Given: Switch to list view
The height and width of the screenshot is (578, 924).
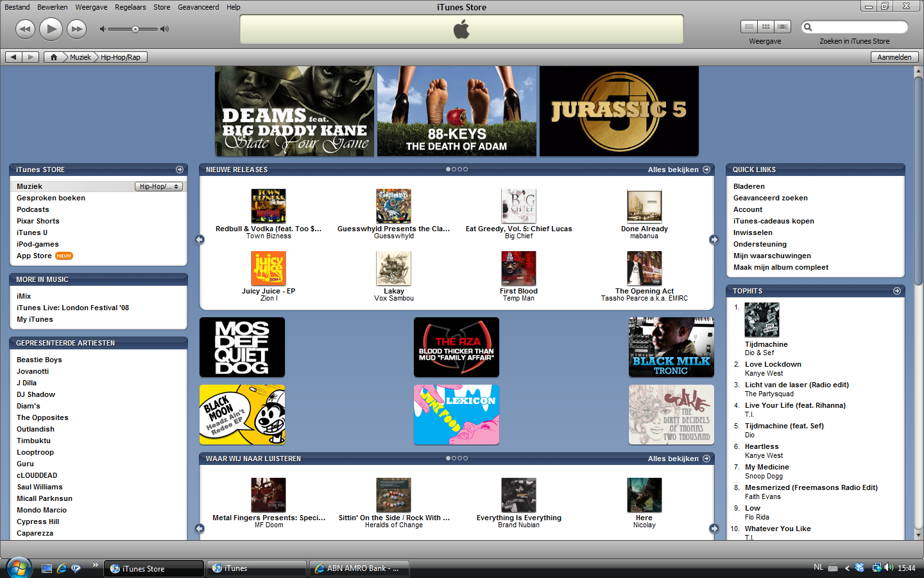Looking at the screenshot, I should (x=748, y=26).
